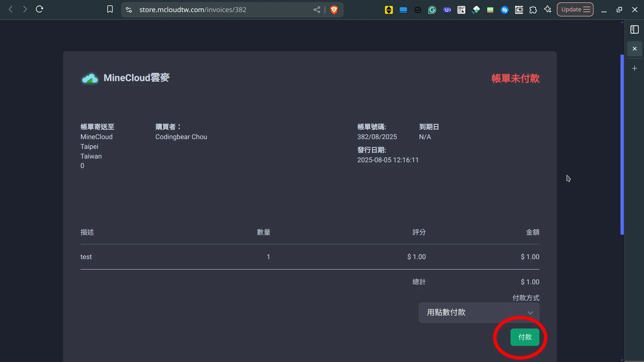Image resolution: width=644 pixels, height=362 pixels.
Task: Click the MineCloud雲麥 logo
Action: click(x=125, y=78)
